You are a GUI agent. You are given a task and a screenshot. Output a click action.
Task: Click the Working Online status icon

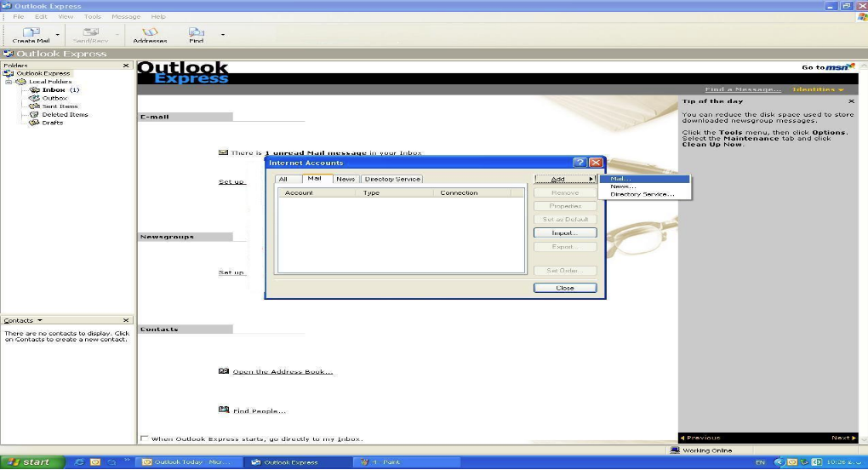click(x=675, y=450)
